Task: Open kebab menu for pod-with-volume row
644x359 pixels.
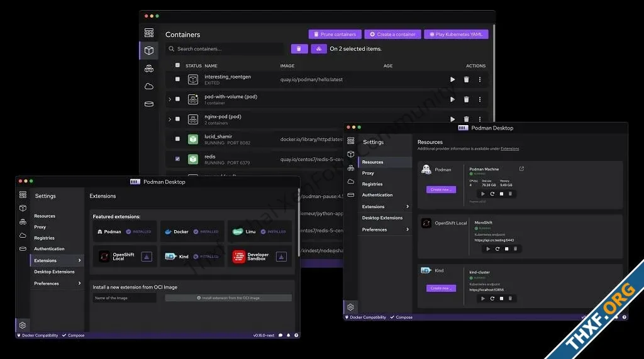Action: point(480,99)
